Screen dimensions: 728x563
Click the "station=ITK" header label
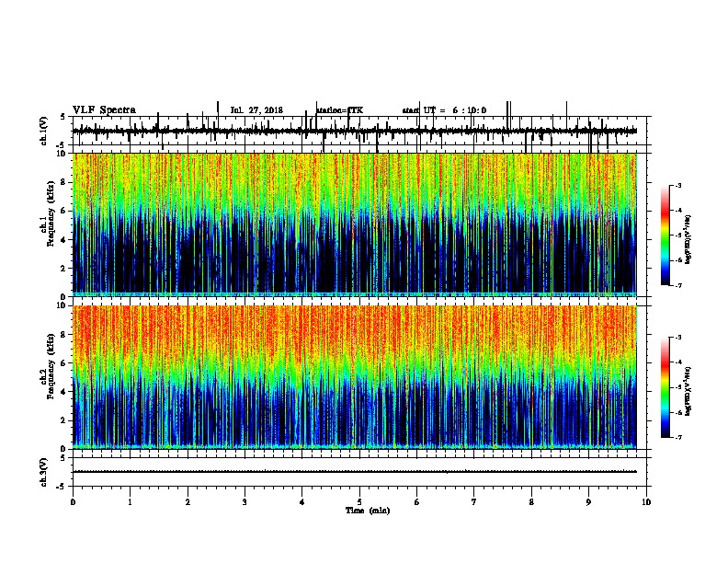(340, 110)
